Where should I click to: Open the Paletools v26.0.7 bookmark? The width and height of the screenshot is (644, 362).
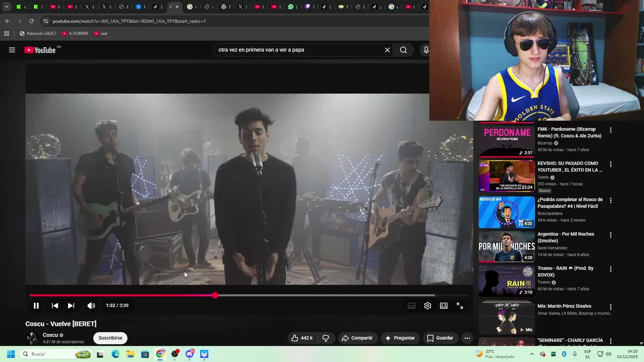pyautogui.click(x=38, y=34)
